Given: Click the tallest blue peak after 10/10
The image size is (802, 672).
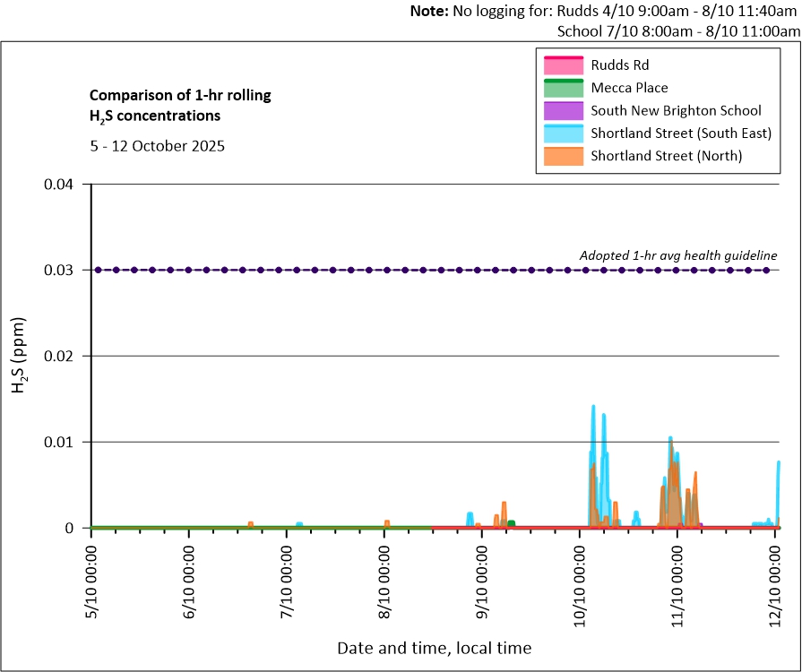Looking at the screenshot, I should (593, 408).
